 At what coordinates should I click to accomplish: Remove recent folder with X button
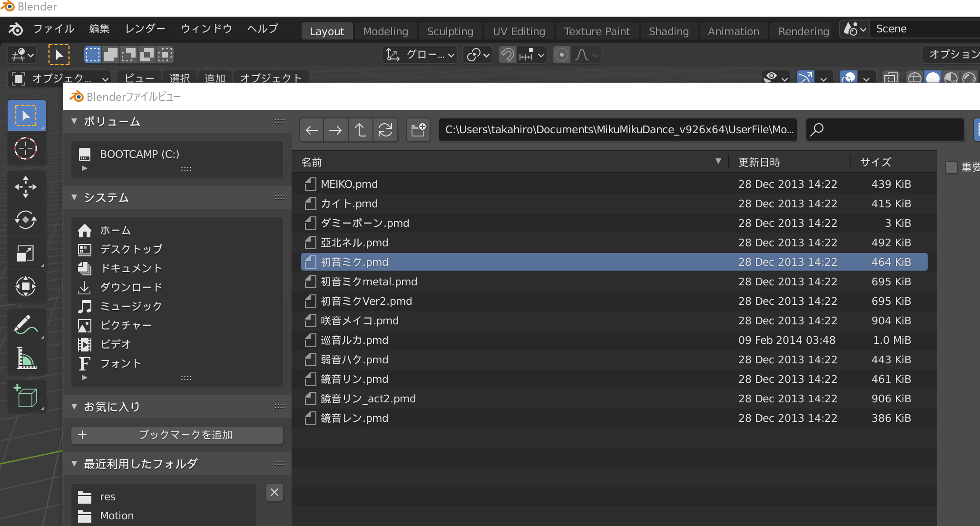pos(274,492)
